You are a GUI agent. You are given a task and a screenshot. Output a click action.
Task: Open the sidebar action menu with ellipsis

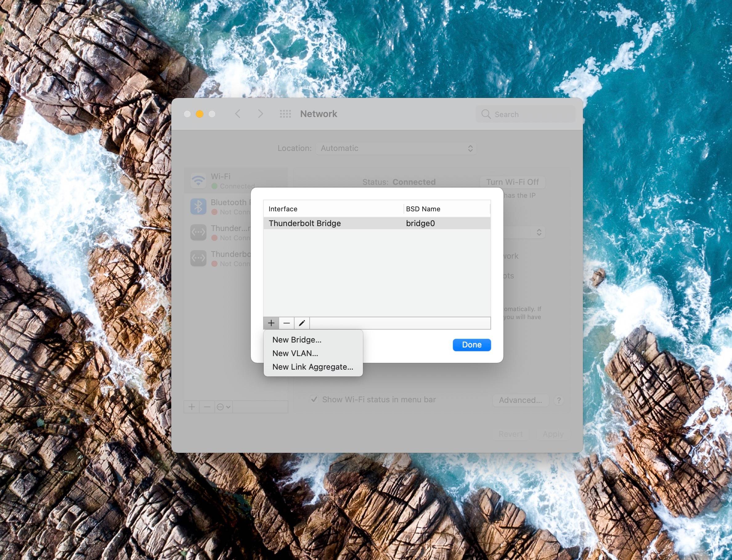pos(224,407)
